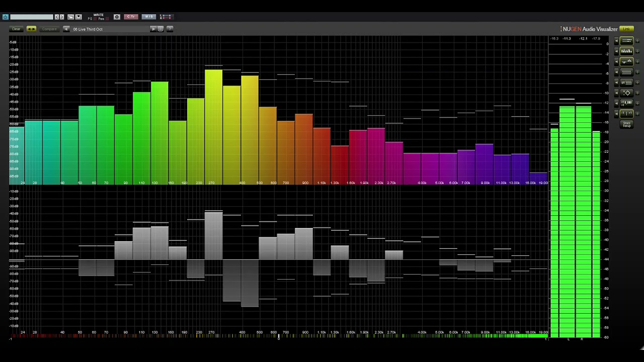Select the level meter view icon
Viewport: 644px width, 362px height.
[x=626, y=41]
